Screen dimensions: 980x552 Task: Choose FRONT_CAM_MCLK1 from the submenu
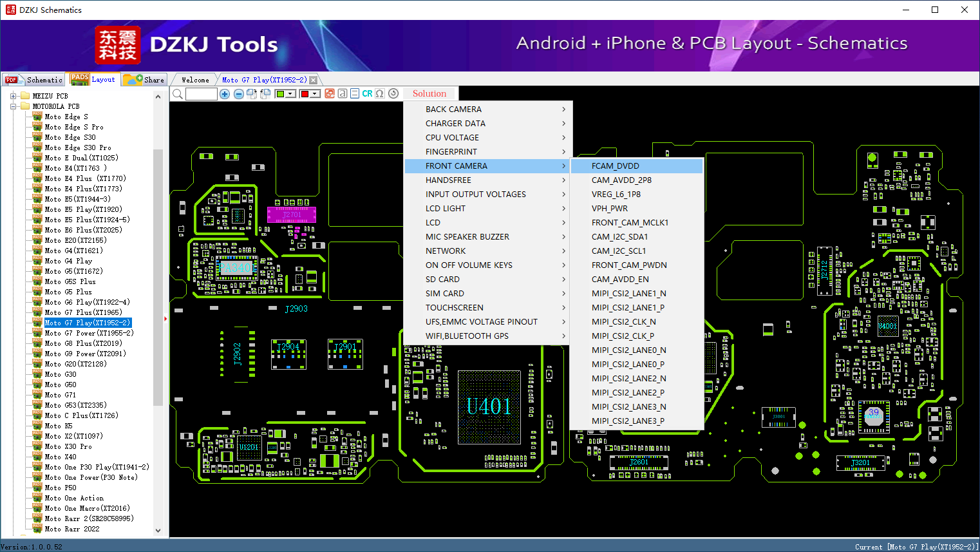637,223
